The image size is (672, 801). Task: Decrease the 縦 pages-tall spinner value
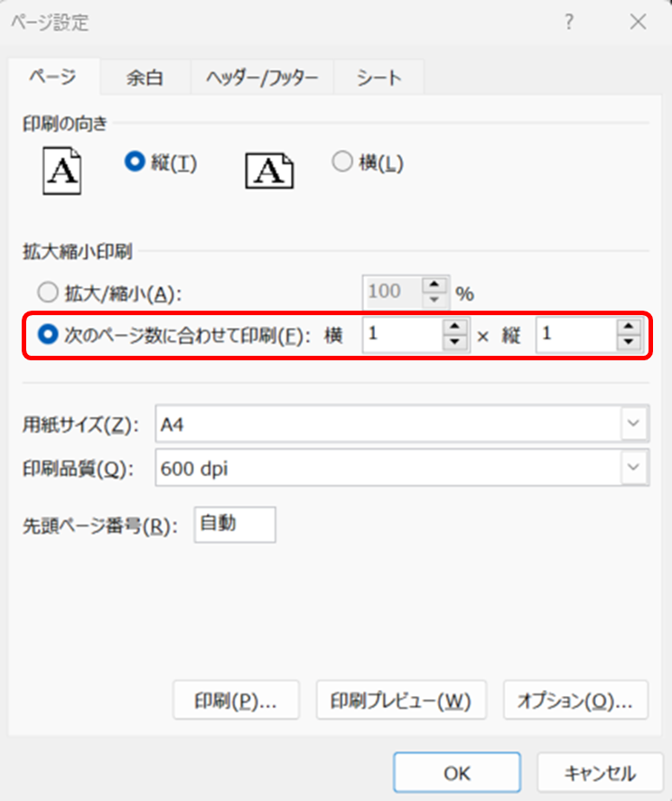point(628,343)
